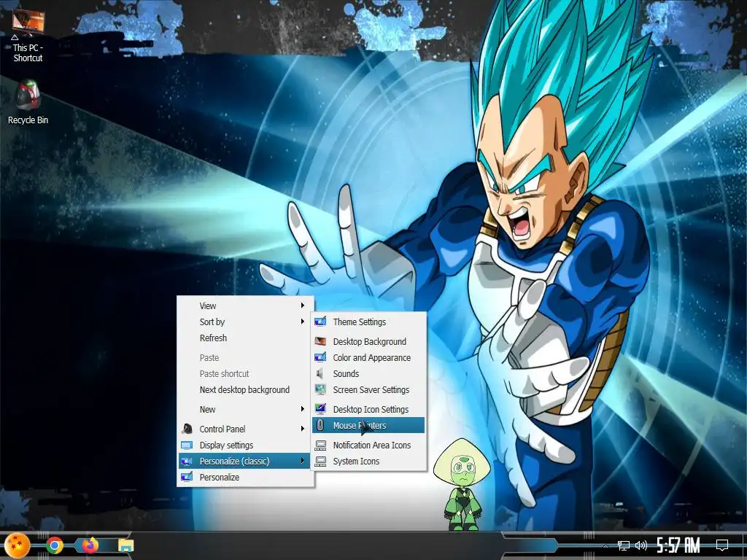Viewport: 747px width, 560px height.
Task: Click the Notification Area Icons computer icon
Action: coord(321,446)
